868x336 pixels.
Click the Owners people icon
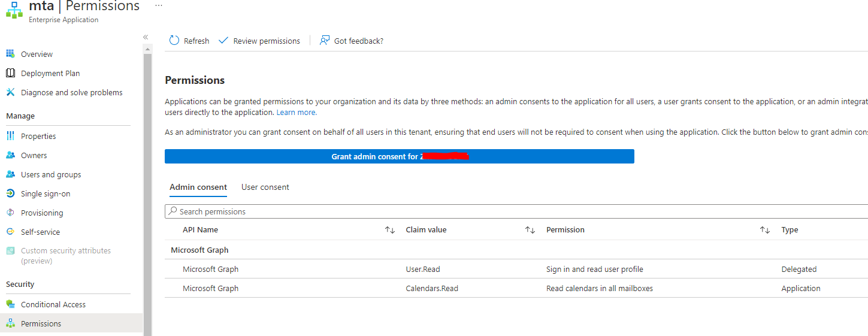[x=10, y=155]
